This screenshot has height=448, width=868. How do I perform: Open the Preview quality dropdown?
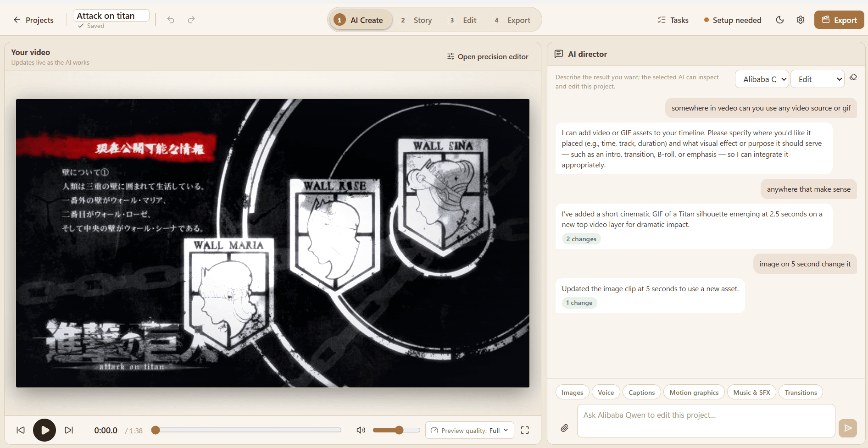pyautogui.click(x=470, y=430)
